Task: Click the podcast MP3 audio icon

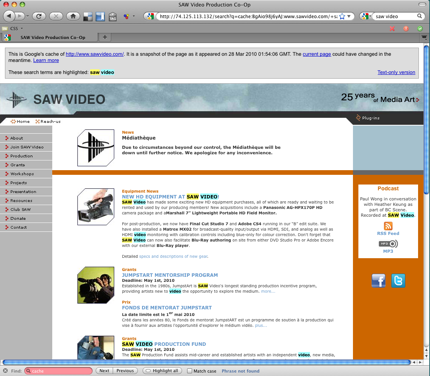Action: coord(388,244)
